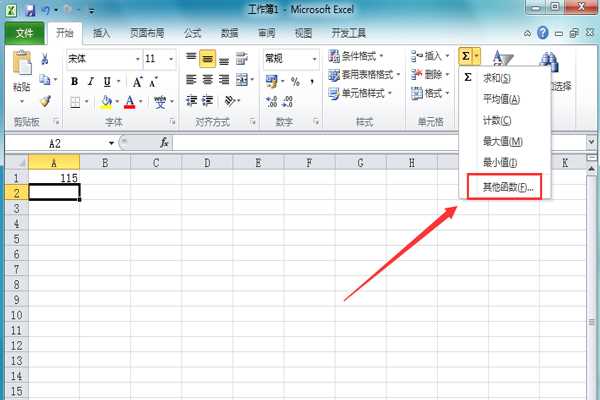Click the Save icon in Quick Access Toolbar
This screenshot has height=400, width=600.
30,10
